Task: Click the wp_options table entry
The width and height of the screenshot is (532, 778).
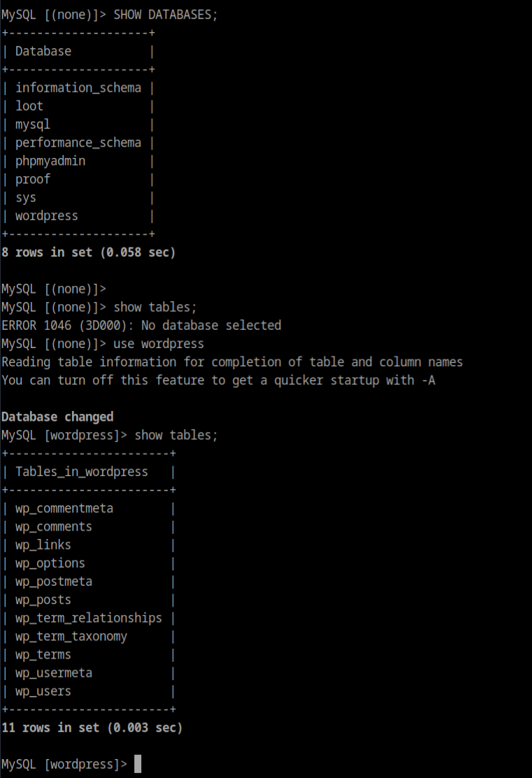Action: click(x=50, y=563)
